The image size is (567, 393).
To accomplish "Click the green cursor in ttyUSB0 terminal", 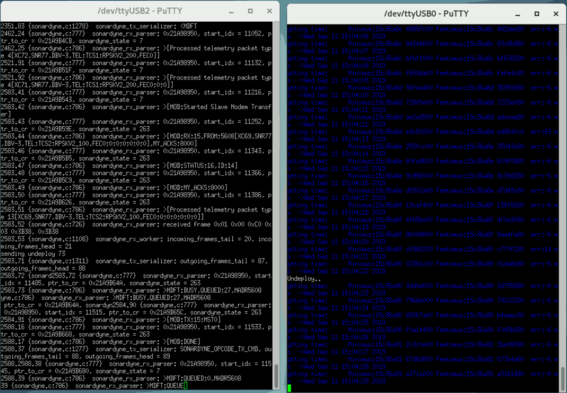I will [x=289, y=388].
